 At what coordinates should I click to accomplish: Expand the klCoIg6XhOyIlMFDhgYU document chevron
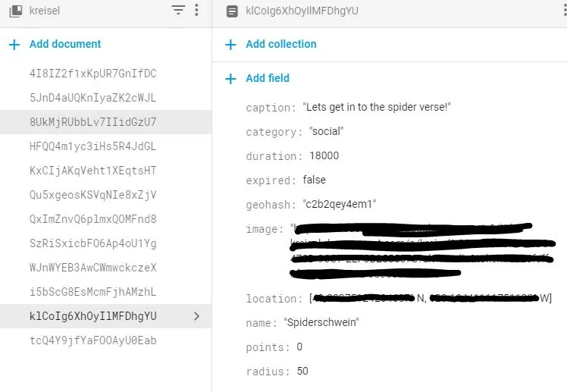click(x=197, y=316)
